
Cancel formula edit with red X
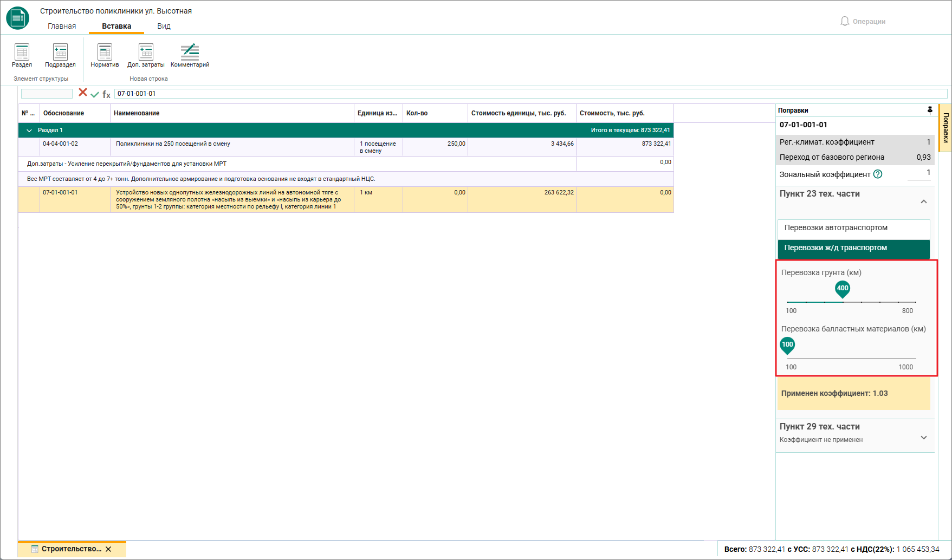[x=83, y=93]
